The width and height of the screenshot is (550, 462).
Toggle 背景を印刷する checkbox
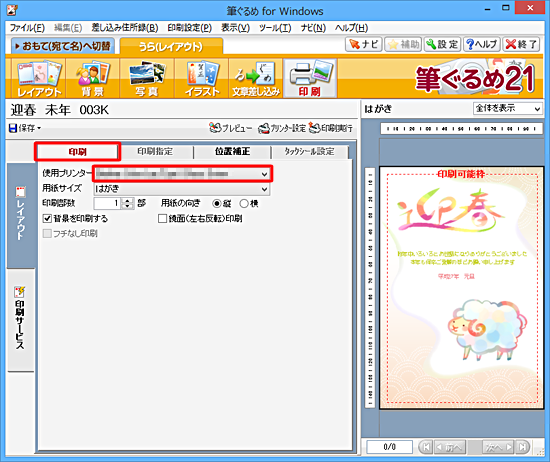47,219
